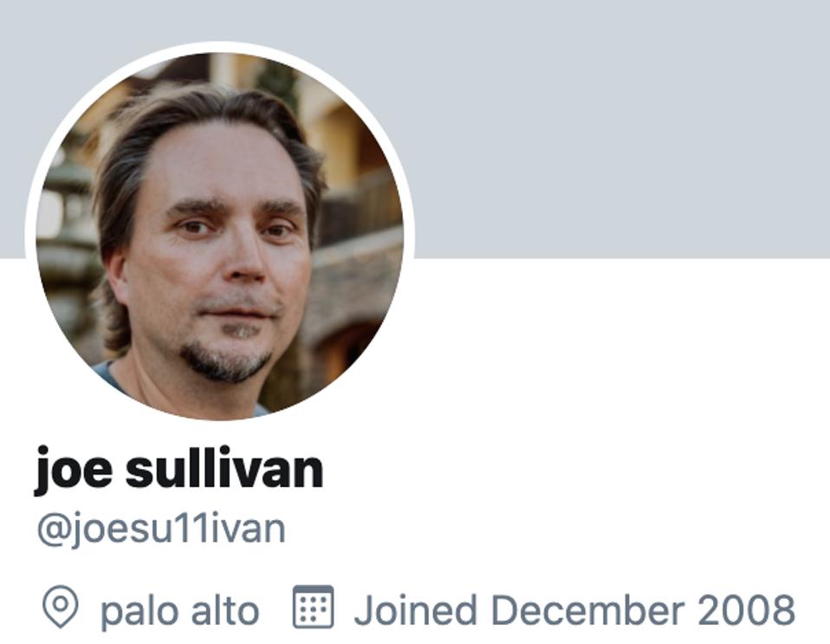Click the Joined December 2008 text
830x644 pixels.
[x=575, y=610]
